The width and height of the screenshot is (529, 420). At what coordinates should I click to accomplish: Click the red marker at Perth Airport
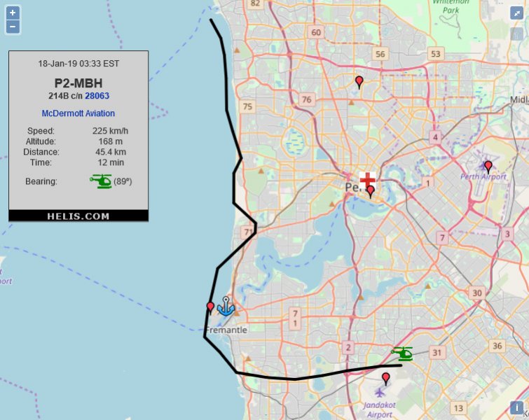coord(488,167)
